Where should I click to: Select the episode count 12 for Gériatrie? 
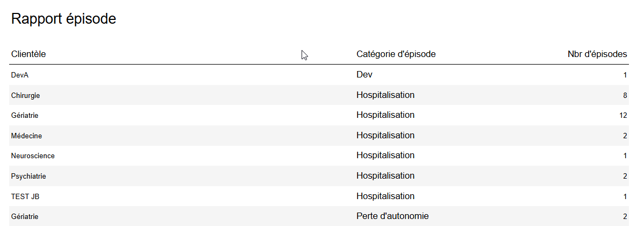tap(623, 115)
